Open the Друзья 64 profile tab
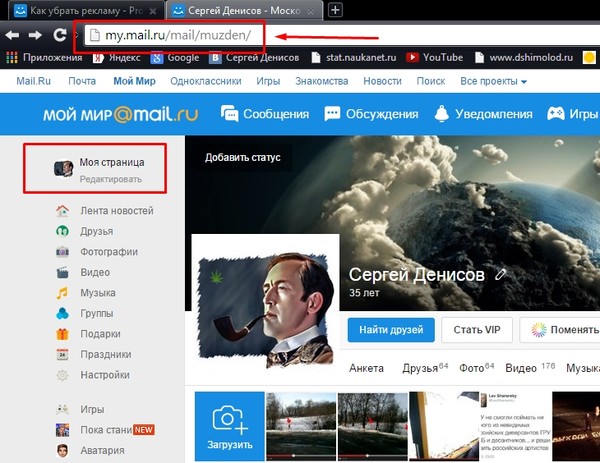The image size is (600, 463). [x=425, y=368]
